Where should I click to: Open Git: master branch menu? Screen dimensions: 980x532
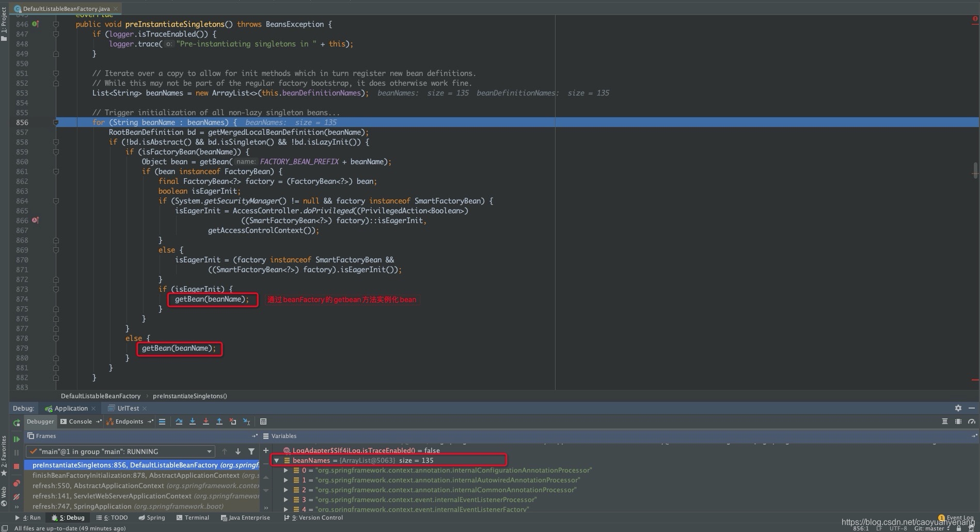tap(932, 528)
